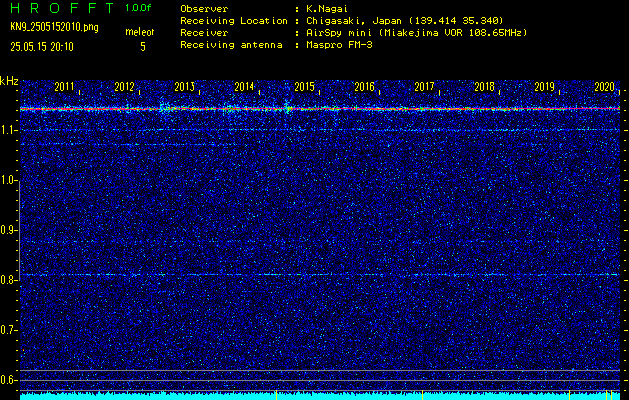Click observer name K.Nagai

[x=325, y=9]
